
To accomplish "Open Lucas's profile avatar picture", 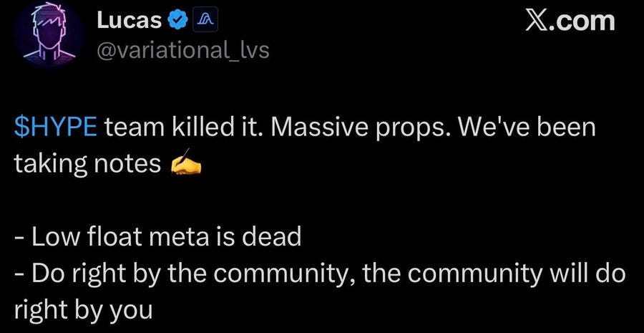I will pos(49,34).
